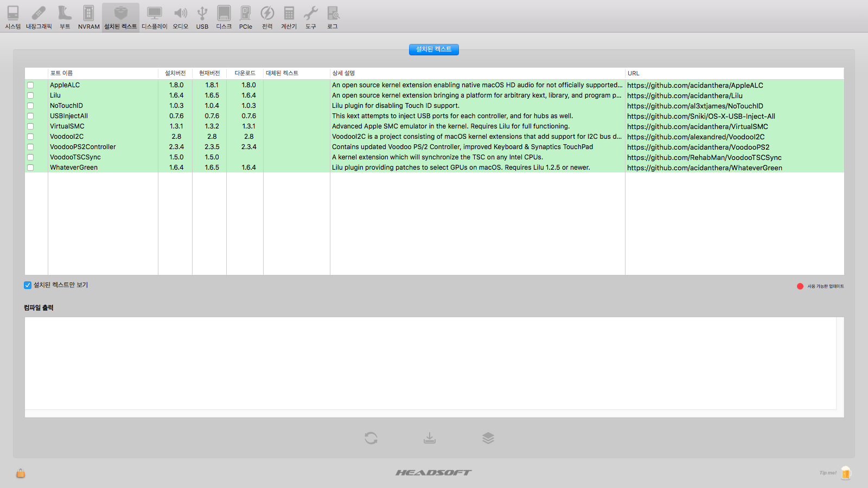This screenshot has height=488, width=868.
Task: Open the WhateverGreen GitHub URL
Action: click(705, 168)
